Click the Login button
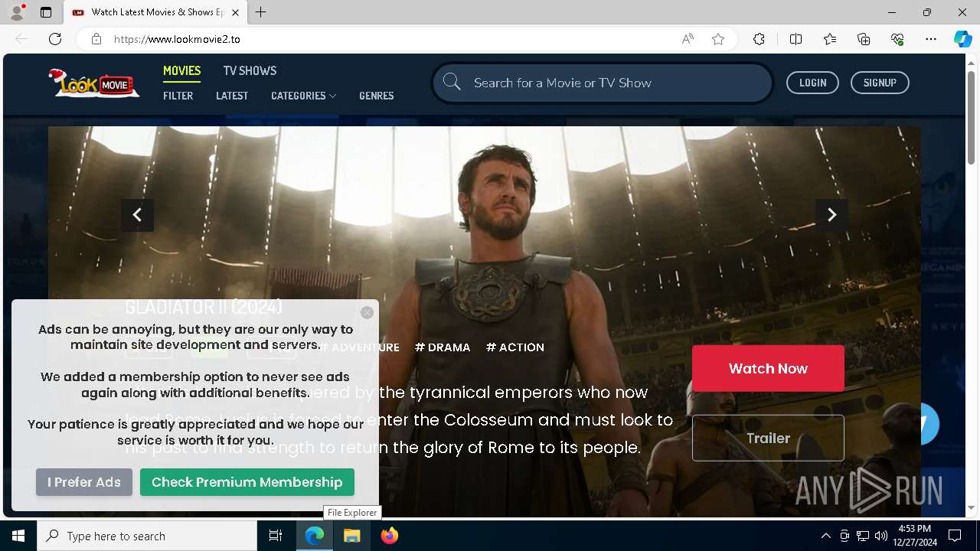 point(812,83)
